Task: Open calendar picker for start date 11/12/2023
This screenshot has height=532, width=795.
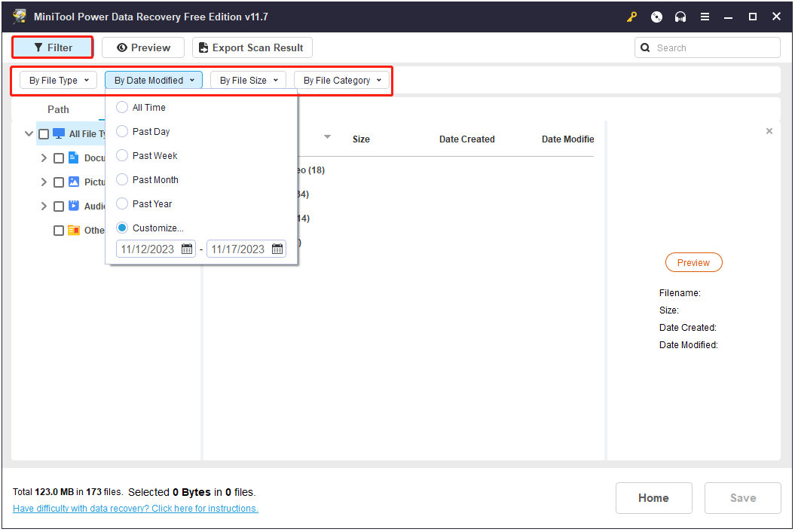Action: click(187, 249)
